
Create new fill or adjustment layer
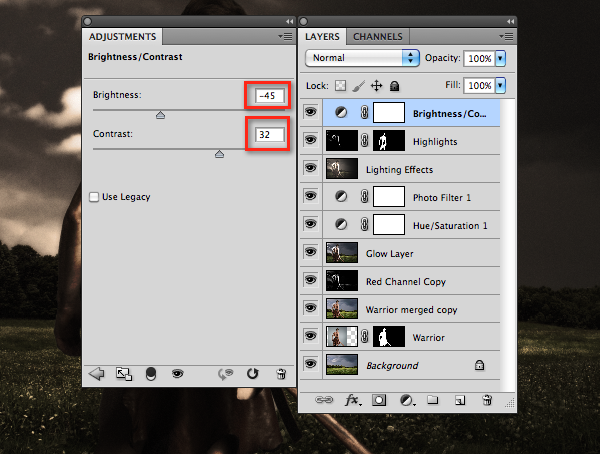(x=407, y=400)
